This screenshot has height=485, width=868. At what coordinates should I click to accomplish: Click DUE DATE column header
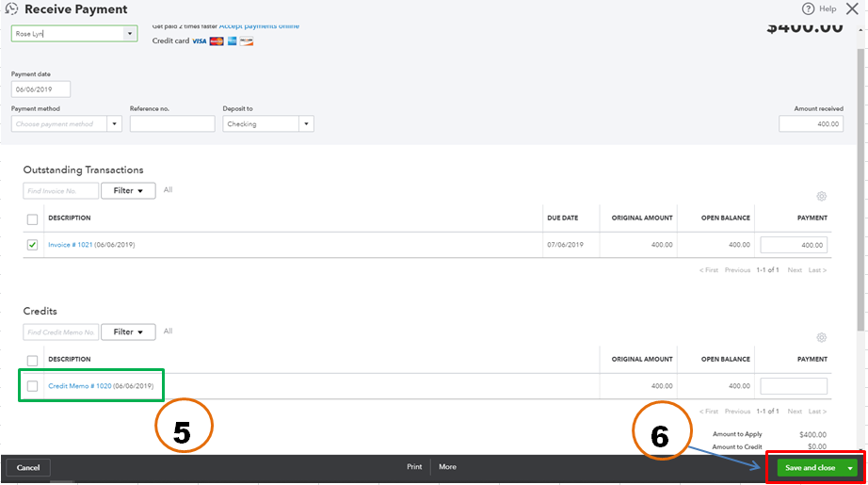click(x=562, y=218)
